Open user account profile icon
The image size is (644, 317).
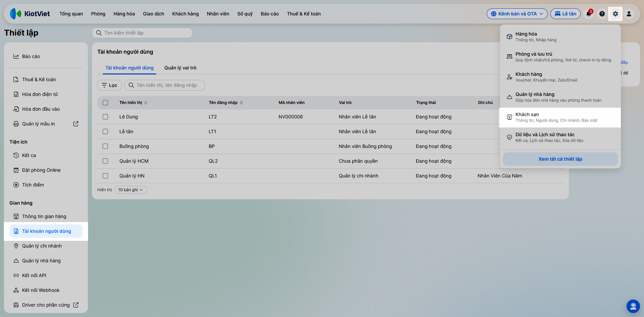pos(629,14)
